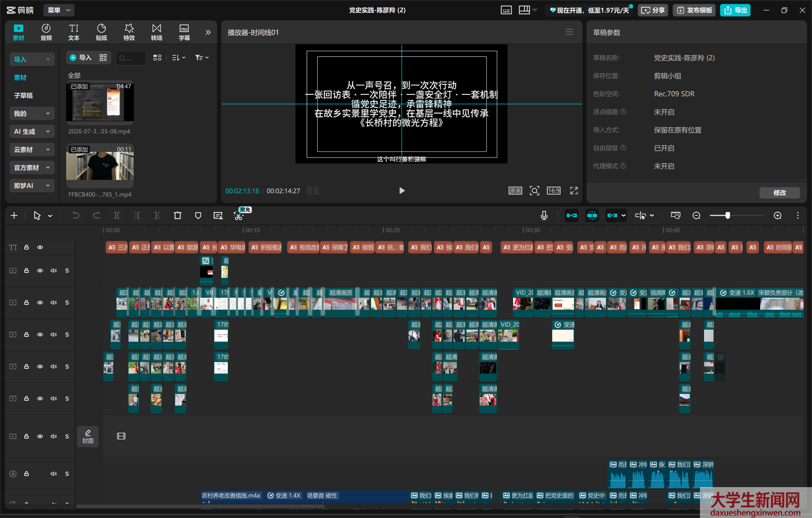The image size is (812, 518).
Task: Expand more tabs with double-chevron icon
Action: 208,32
